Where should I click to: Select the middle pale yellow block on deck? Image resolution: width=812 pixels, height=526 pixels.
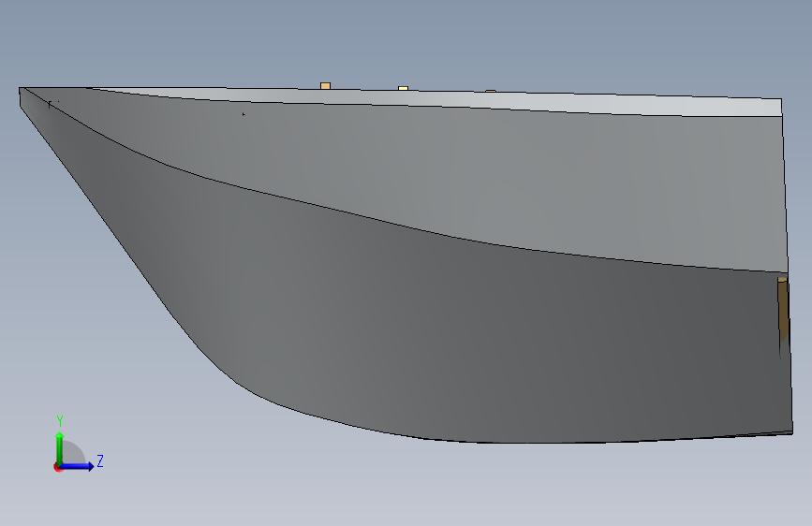403,89
